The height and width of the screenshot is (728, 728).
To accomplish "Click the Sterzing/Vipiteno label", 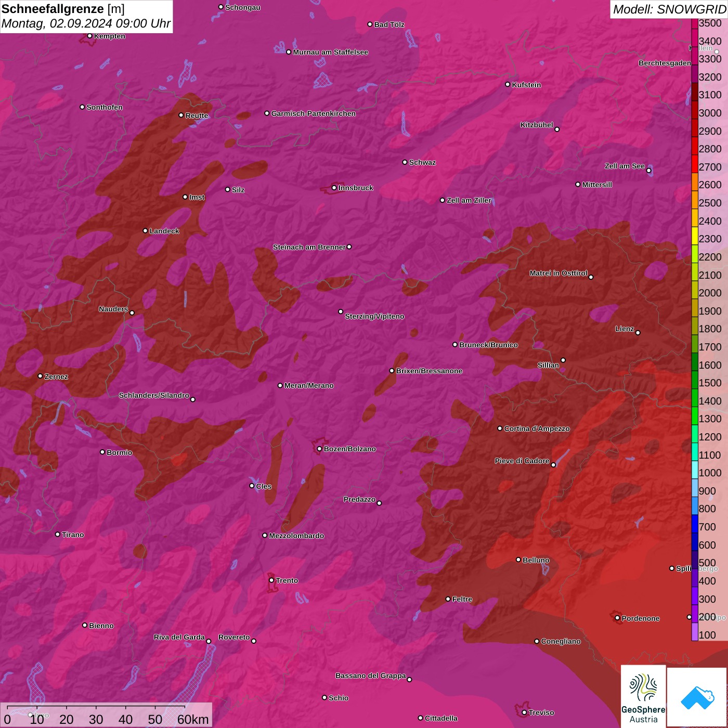I will click(x=374, y=316).
